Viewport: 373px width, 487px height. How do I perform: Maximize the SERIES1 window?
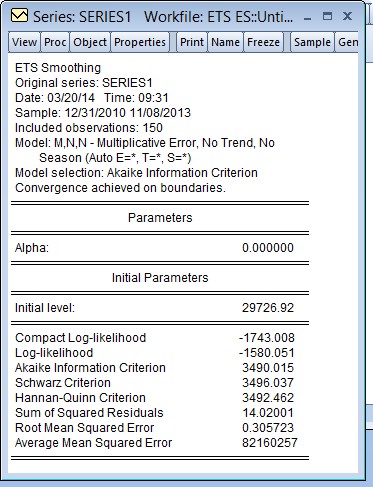click(328, 16)
